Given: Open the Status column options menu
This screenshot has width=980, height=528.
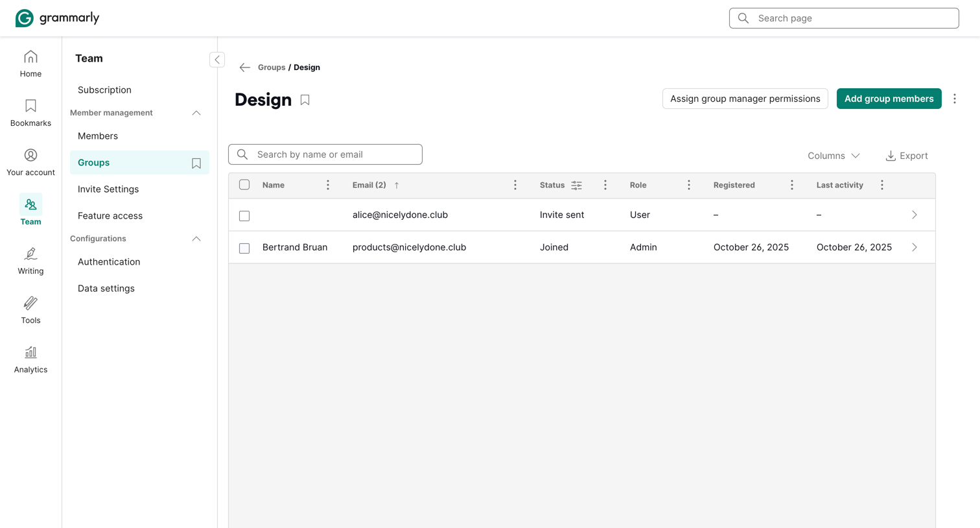Looking at the screenshot, I should pos(605,186).
